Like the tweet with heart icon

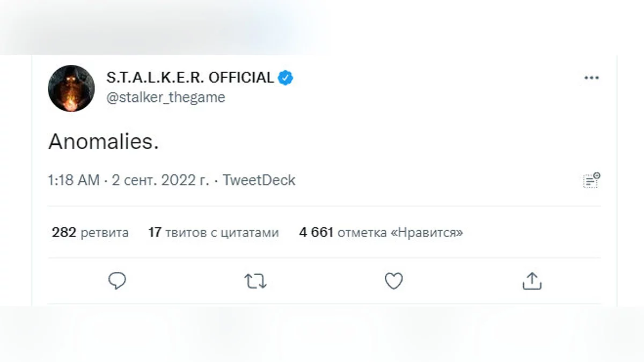tap(394, 281)
